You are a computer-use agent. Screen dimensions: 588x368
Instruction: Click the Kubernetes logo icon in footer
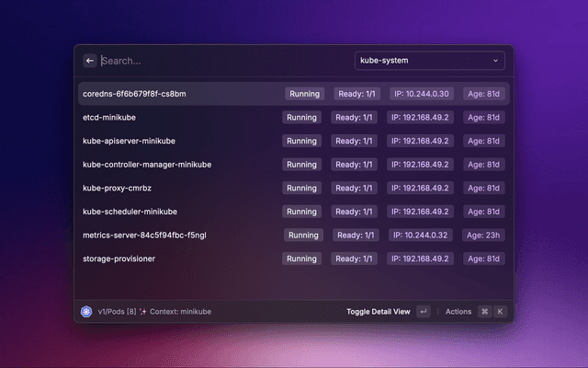86,312
